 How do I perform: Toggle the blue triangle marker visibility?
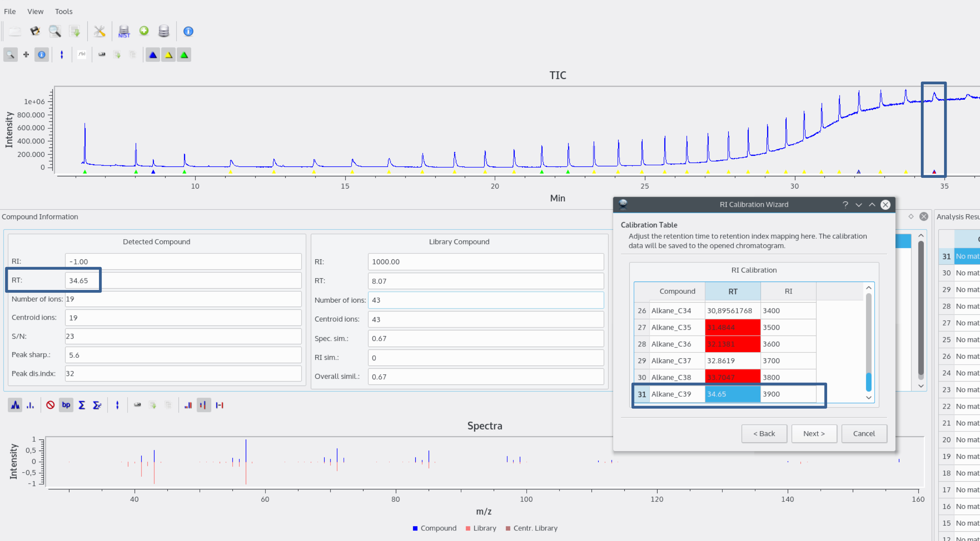(x=153, y=55)
